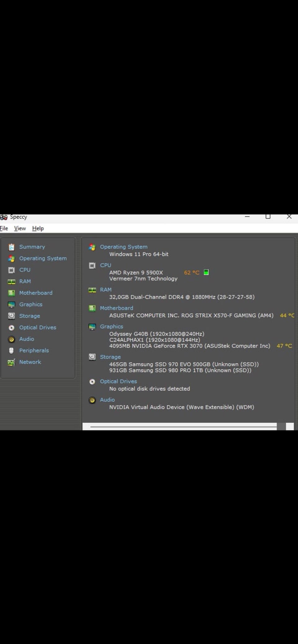Click the green CPU temperature indicator
298x644 pixels.
point(206,272)
